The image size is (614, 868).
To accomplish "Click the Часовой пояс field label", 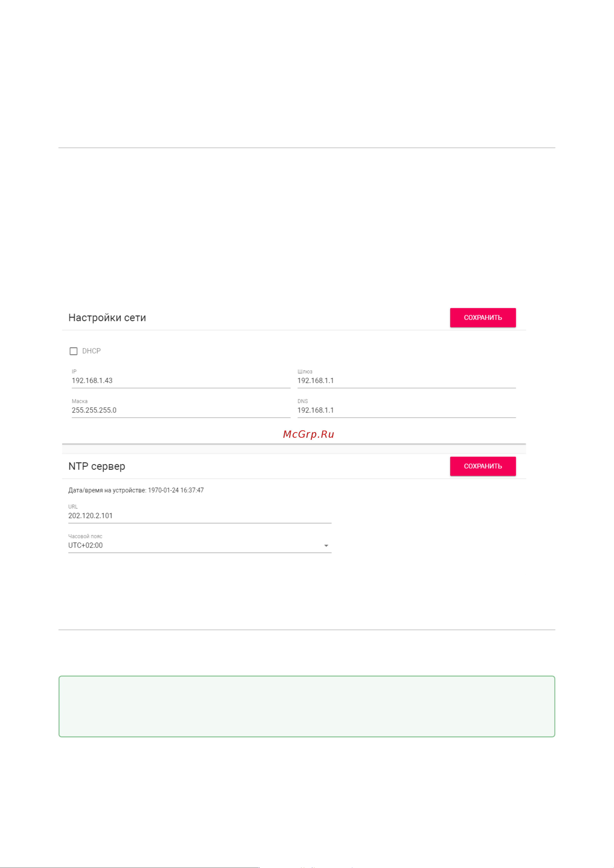I will (x=85, y=536).
